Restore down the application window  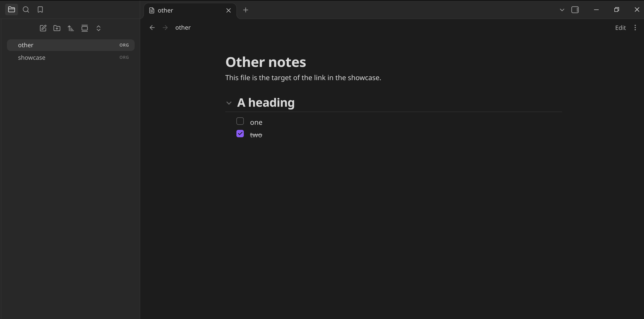point(616,9)
